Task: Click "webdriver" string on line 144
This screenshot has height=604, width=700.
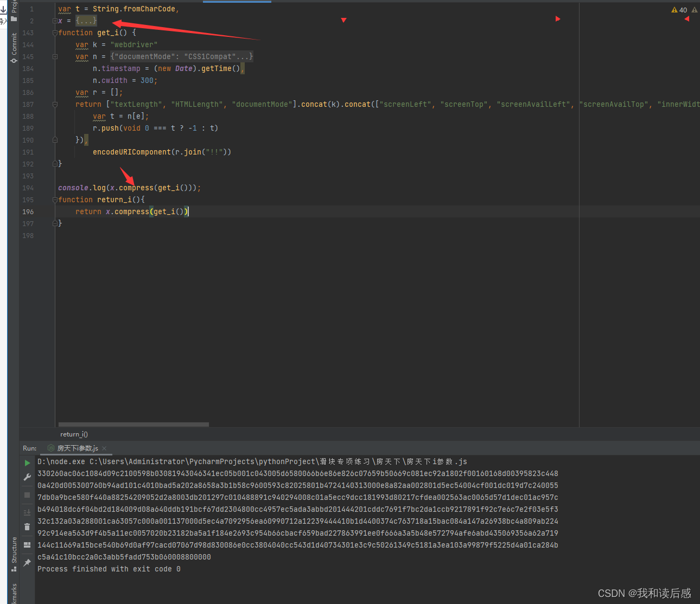Action: pos(134,44)
